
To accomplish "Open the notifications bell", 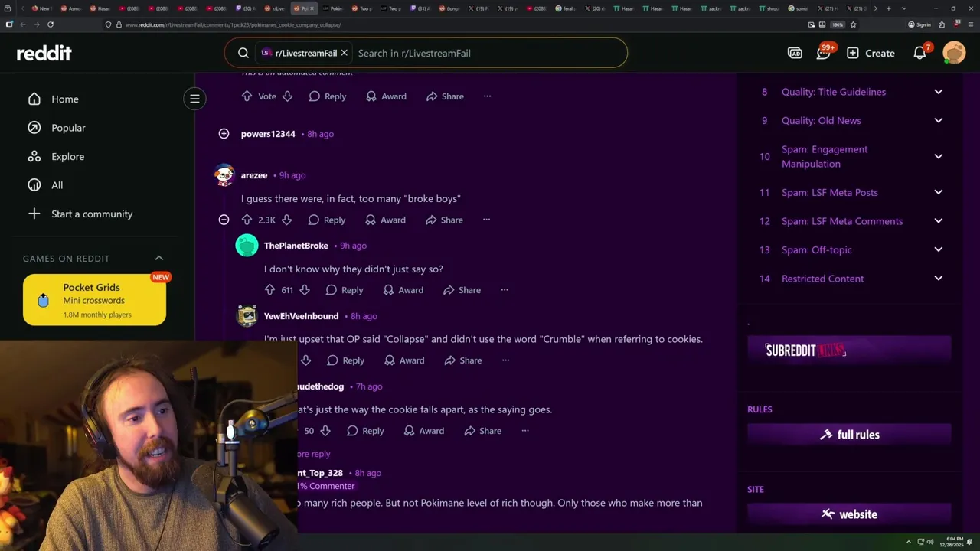I will pyautogui.click(x=920, y=53).
